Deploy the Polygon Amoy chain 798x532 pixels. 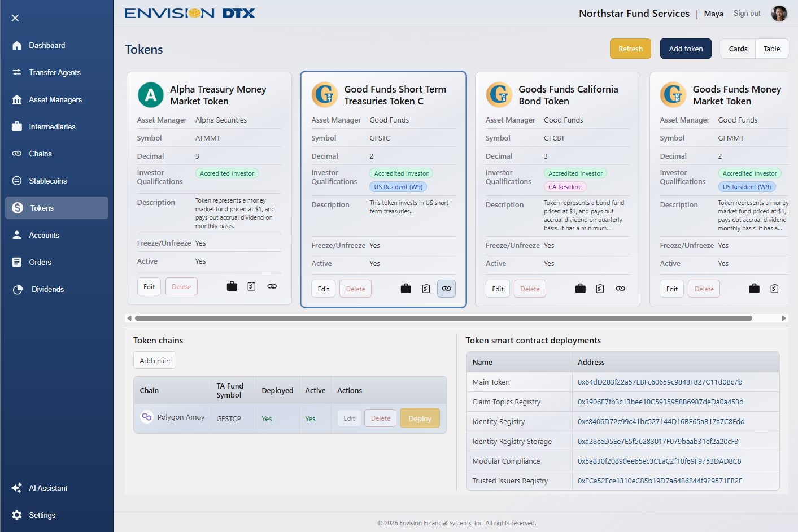(420, 418)
